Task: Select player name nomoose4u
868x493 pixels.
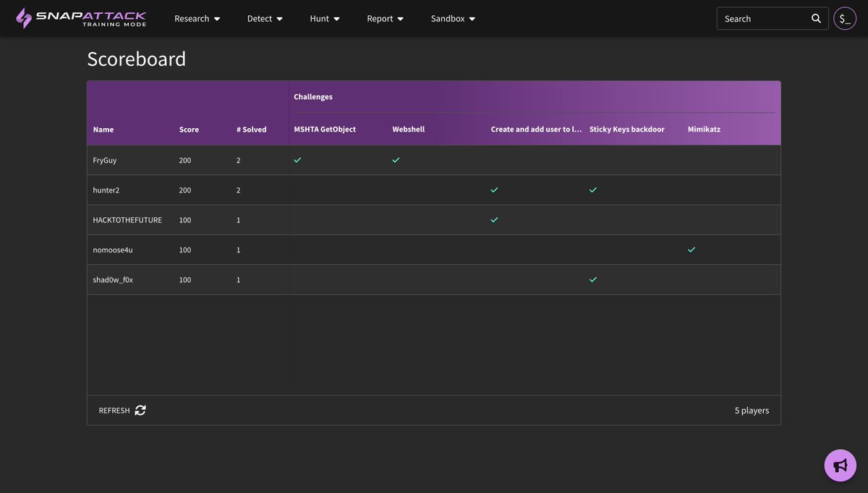Action: (x=113, y=250)
